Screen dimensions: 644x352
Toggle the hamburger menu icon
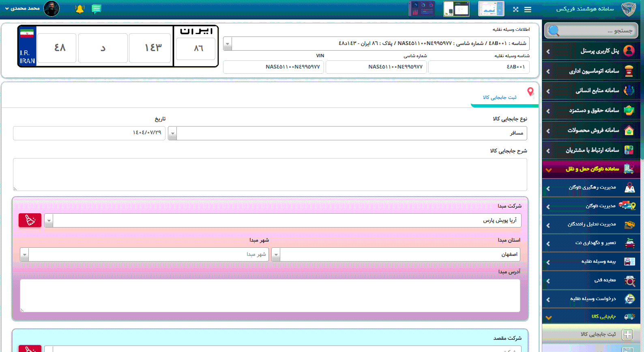(528, 9)
